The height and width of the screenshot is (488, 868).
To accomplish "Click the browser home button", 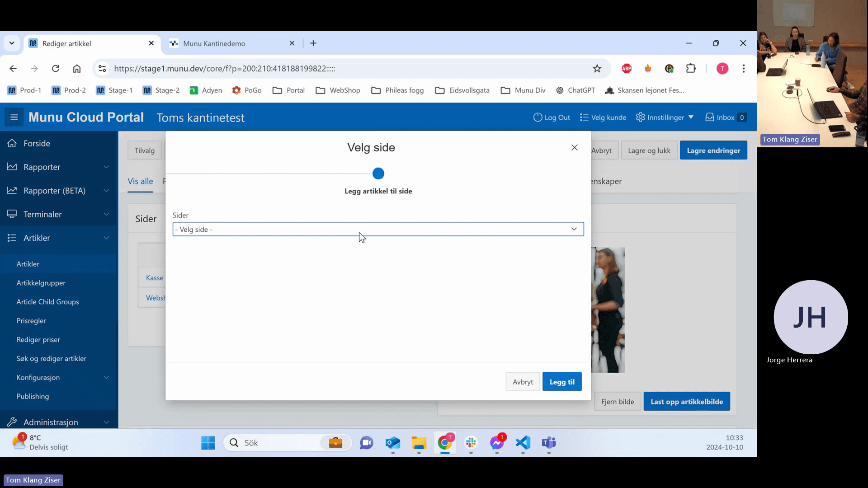I will [77, 69].
